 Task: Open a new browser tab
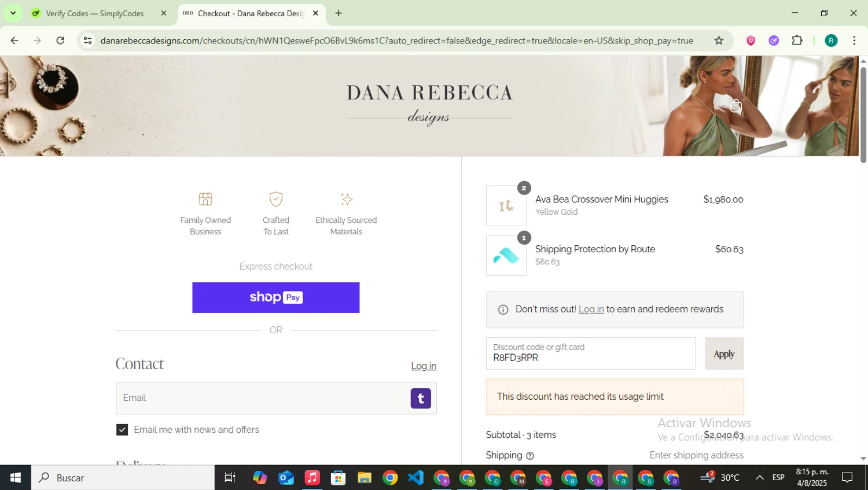(x=339, y=13)
